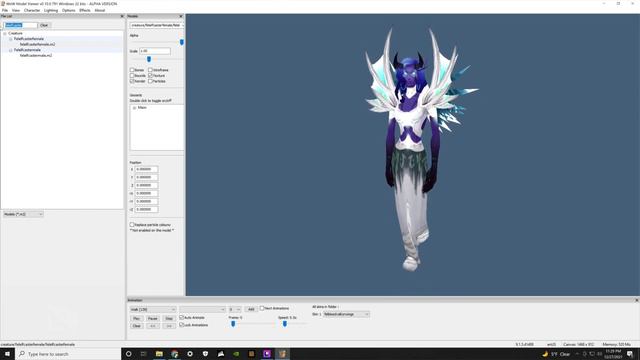This screenshot has height=360, width=640.
Task: Adjust the Speed slider handle
Action: pos(285,324)
